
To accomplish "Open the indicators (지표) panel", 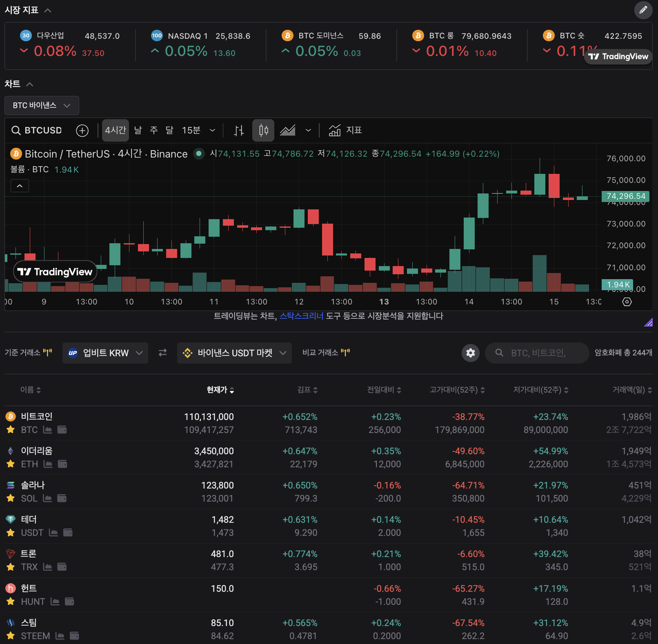I will (x=345, y=130).
